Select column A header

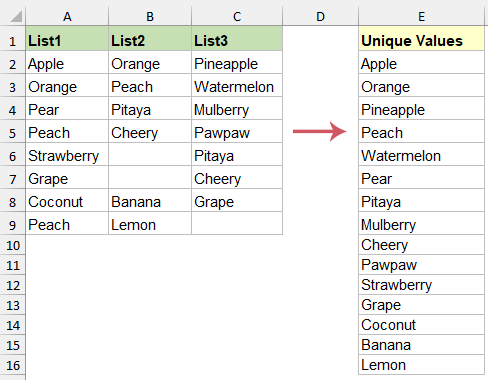(x=67, y=16)
